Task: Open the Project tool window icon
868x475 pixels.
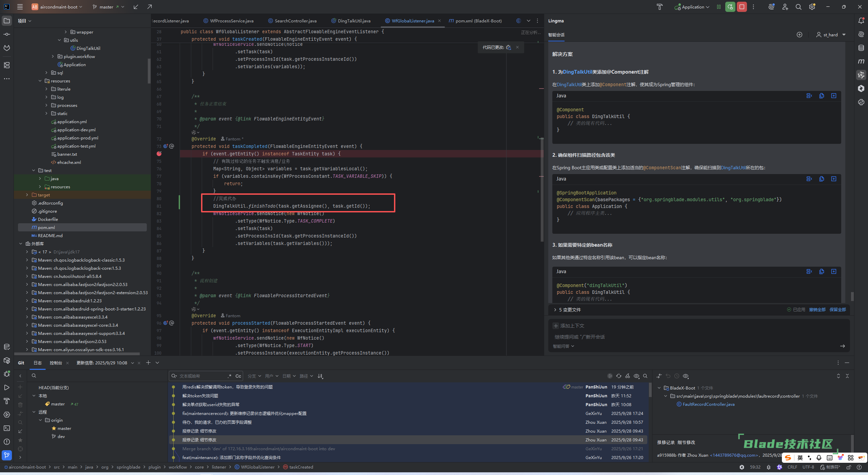Action: pyautogui.click(x=7, y=21)
